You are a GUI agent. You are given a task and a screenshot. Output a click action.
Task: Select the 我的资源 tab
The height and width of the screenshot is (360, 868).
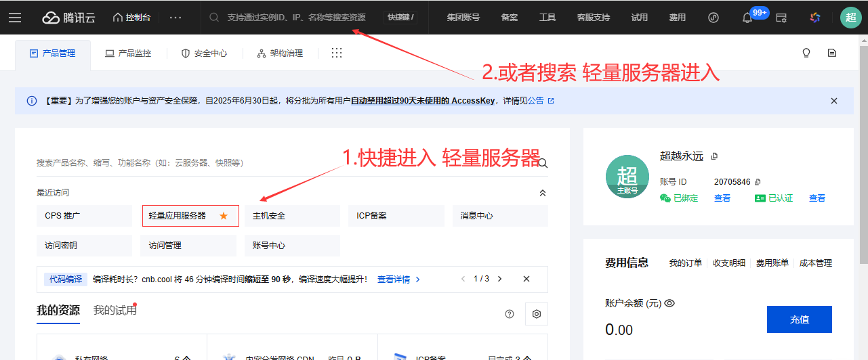coord(58,311)
